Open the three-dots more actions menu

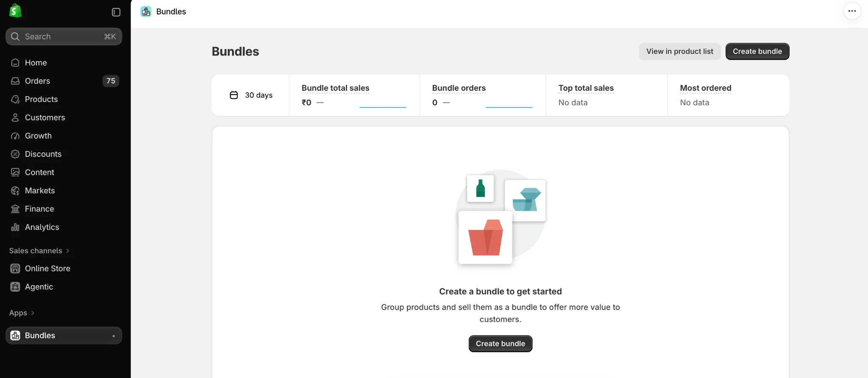[852, 11]
